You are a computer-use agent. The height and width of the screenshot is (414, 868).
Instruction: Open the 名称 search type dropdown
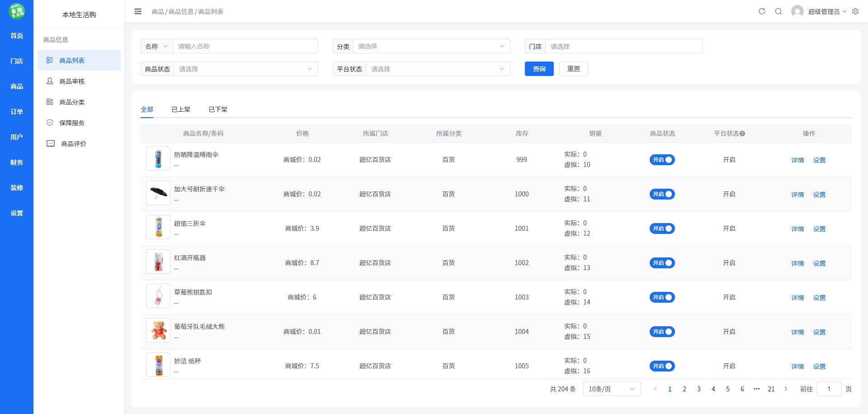[x=157, y=46]
